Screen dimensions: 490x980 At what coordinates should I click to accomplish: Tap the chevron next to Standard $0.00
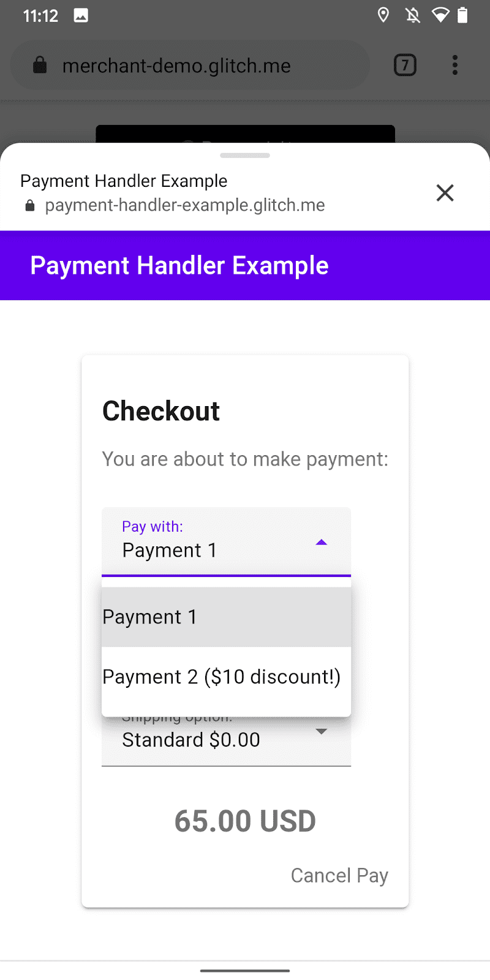(321, 731)
